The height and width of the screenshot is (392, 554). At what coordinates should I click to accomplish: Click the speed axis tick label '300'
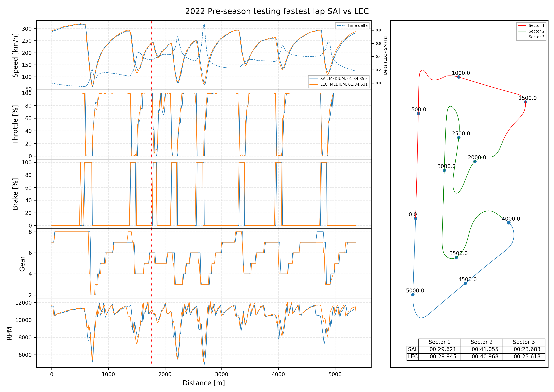[x=27, y=29]
